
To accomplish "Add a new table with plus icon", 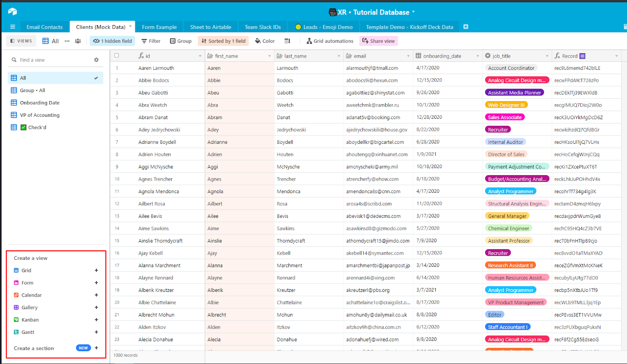I will (x=466, y=27).
